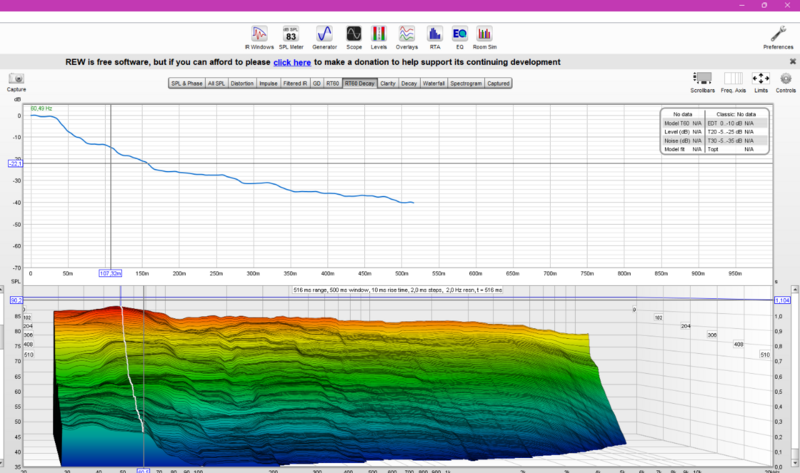The image size is (800, 473).
Task: Open the IR Windows tool
Action: [260, 33]
